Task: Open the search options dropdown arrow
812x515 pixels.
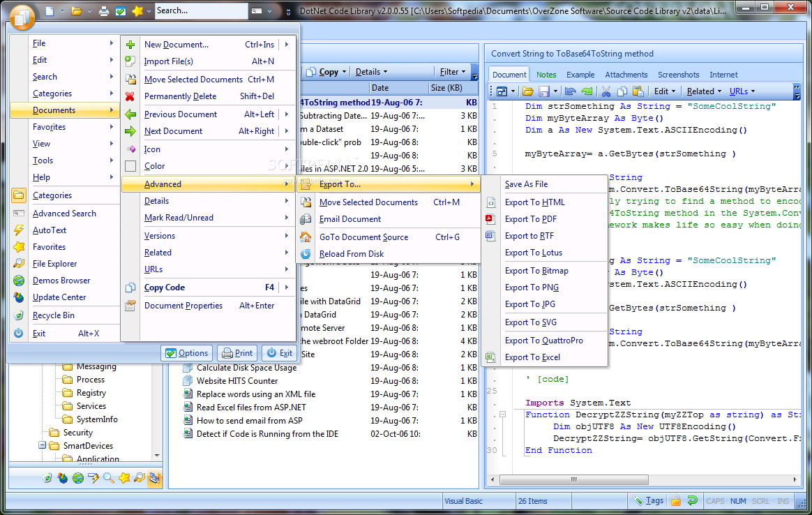Action: coord(269,11)
